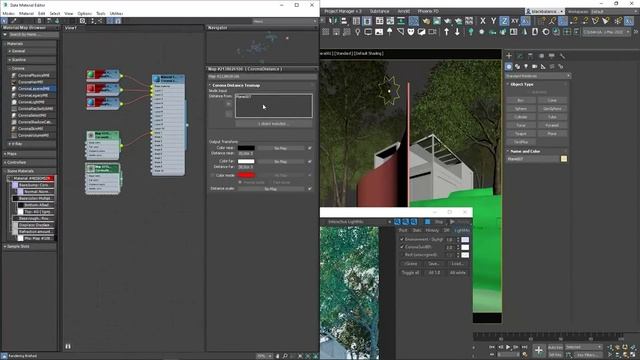
Task: Click the delete trash icon in Material Editor toolbar
Action: click(x=39, y=21)
